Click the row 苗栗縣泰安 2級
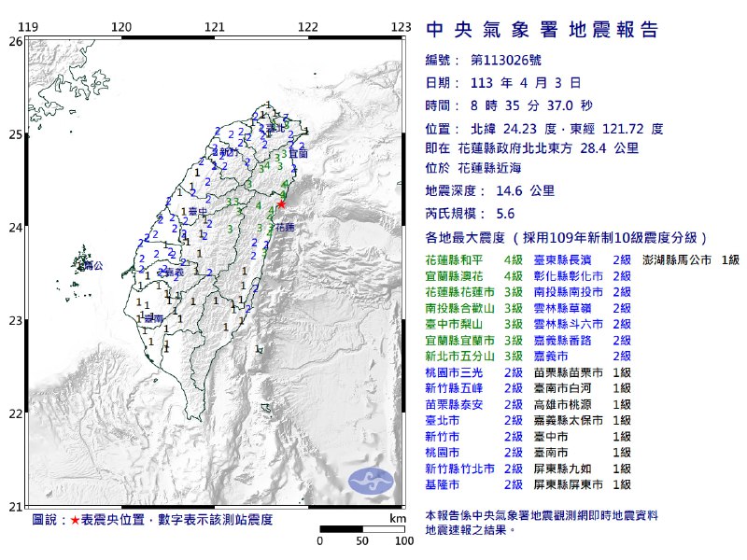747x560 pixels. click(474, 405)
